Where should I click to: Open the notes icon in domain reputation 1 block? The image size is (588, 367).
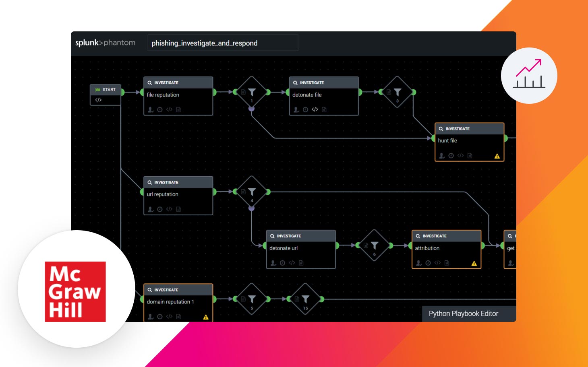point(178,317)
